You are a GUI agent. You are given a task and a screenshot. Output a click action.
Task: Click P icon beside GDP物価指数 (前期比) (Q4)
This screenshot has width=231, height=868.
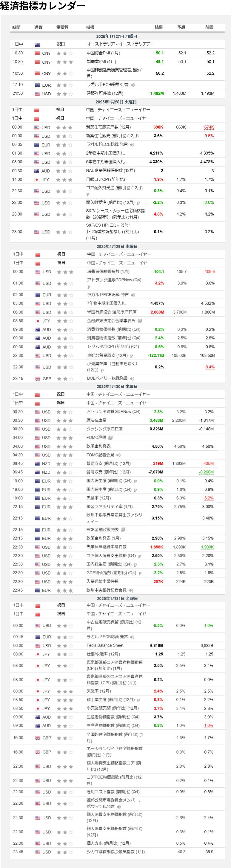coord(140,573)
